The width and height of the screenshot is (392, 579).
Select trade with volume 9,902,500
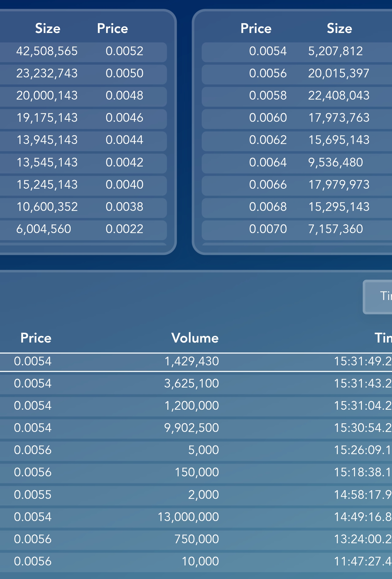(196, 428)
